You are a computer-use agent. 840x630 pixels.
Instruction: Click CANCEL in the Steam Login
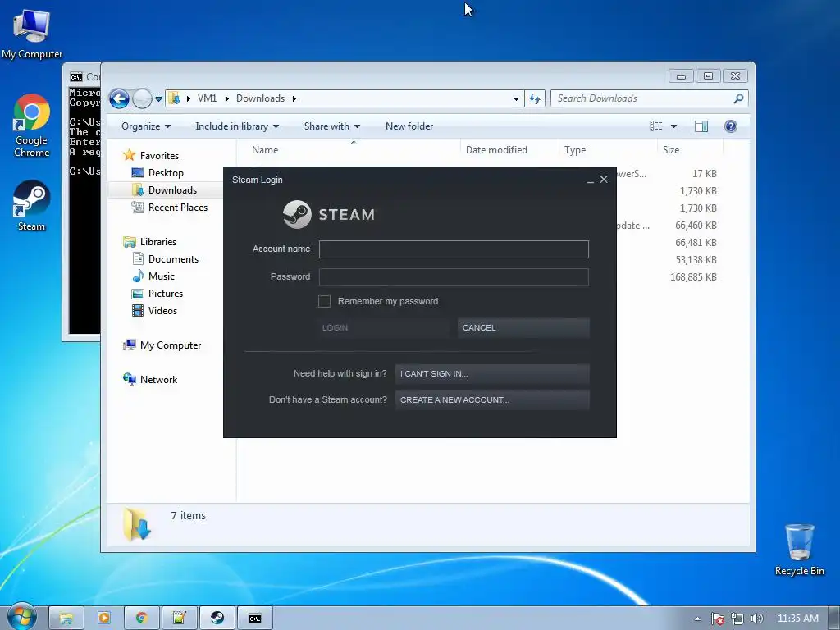point(523,328)
